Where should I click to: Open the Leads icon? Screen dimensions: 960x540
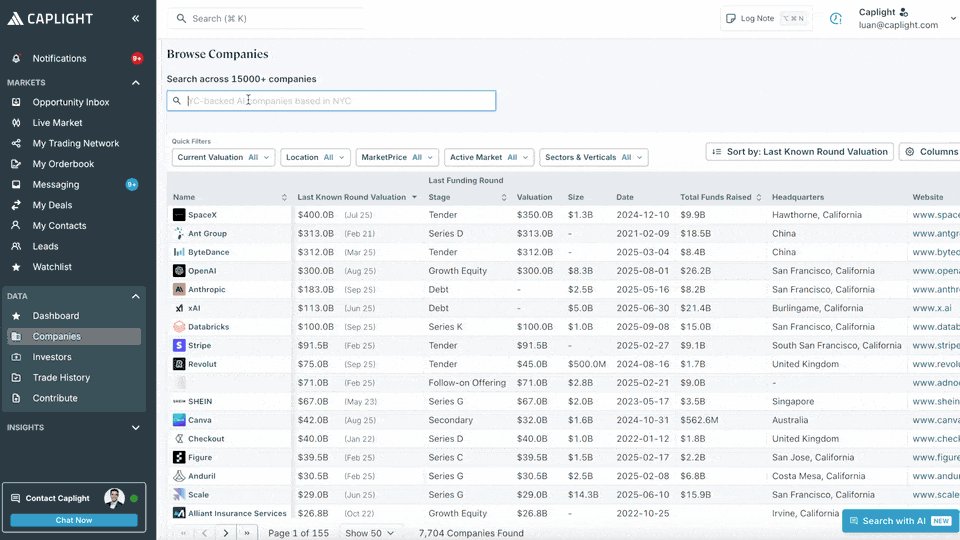point(17,246)
